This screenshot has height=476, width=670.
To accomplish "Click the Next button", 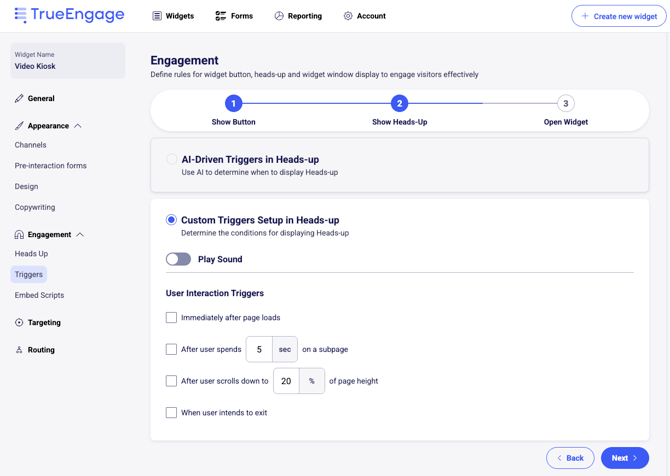I will [624, 458].
